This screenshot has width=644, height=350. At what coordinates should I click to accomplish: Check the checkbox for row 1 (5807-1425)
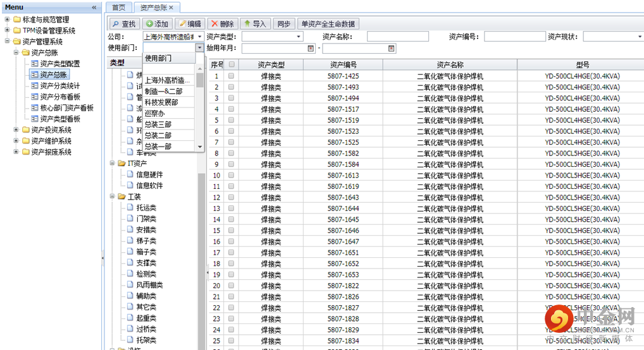click(x=232, y=76)
